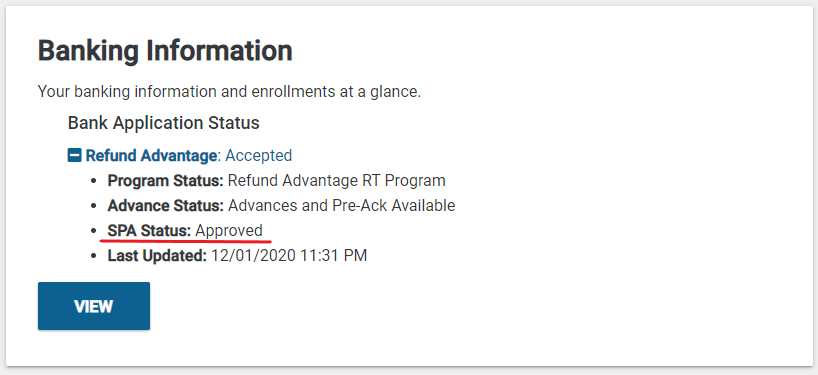Image resolution: width=818 pixels, height=375 pixels.
Task: Click the bullet before SPA Status
Action: pos(94,231)
